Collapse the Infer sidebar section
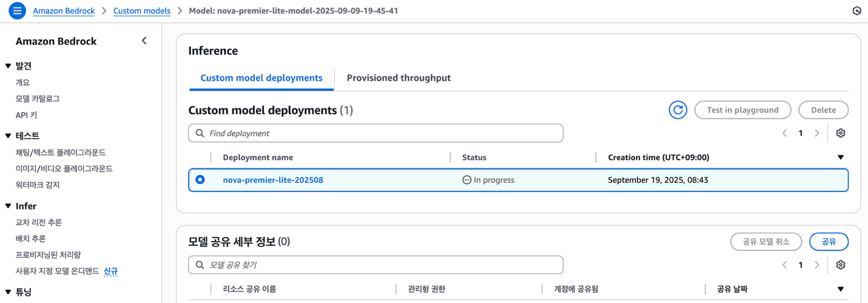Screen dimensions: 868x303 pos(8,207)
